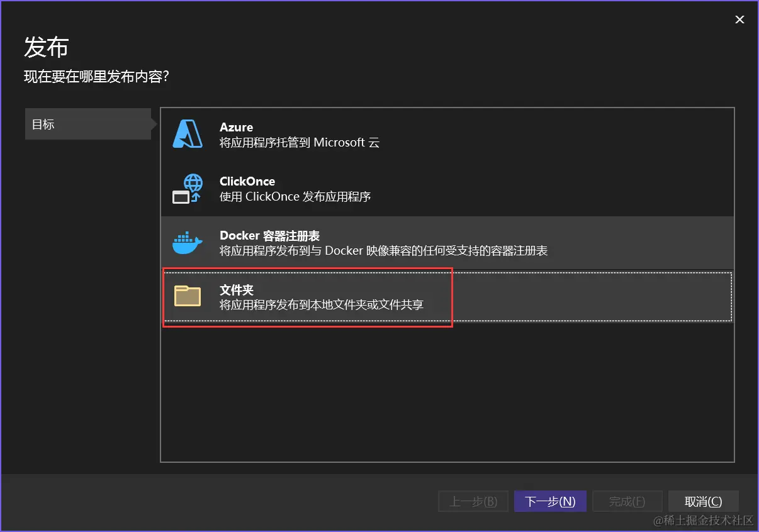The image size is (759, 532).
Task: Click the 上一步(B) button
Action: point(473,501)
